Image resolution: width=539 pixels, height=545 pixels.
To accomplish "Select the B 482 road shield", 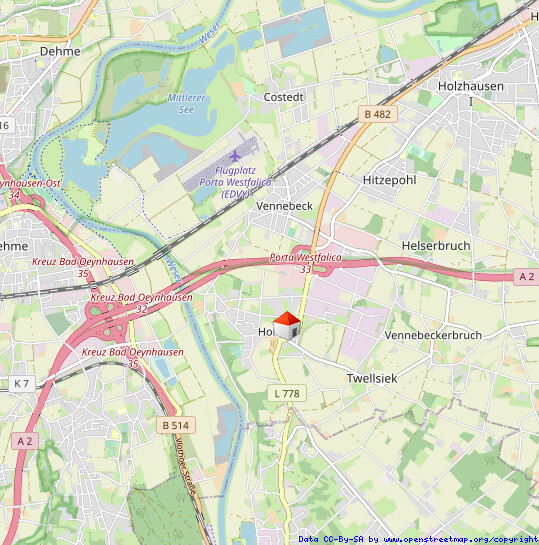I will [x=378, y=114].
